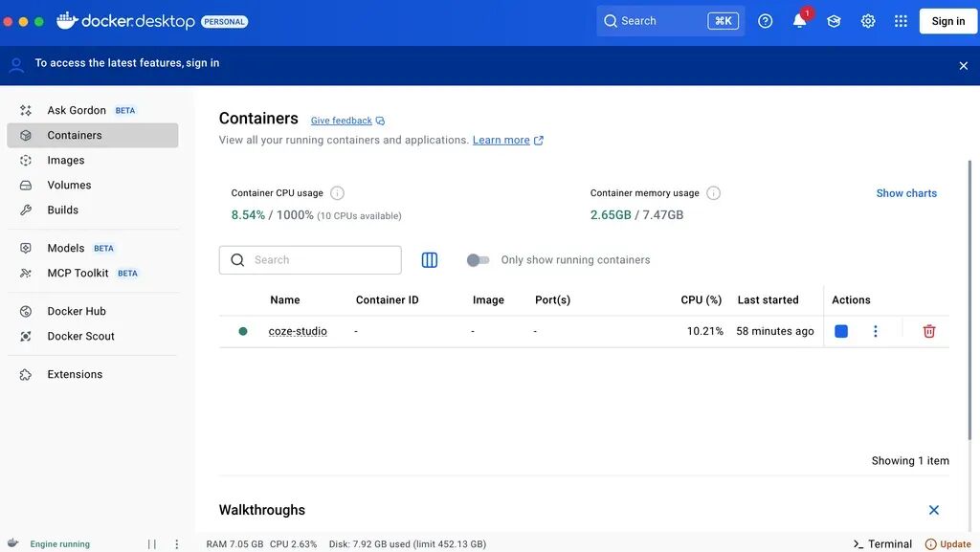Open MCP Toolkit section
This screenshot has height=552, width=980.
(x=93, y=274)
